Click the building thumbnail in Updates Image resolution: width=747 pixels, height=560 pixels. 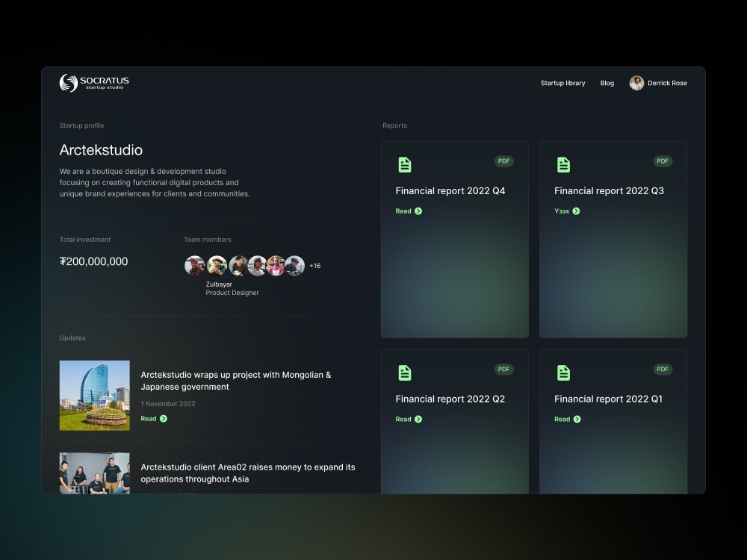[x=94, y=395]
